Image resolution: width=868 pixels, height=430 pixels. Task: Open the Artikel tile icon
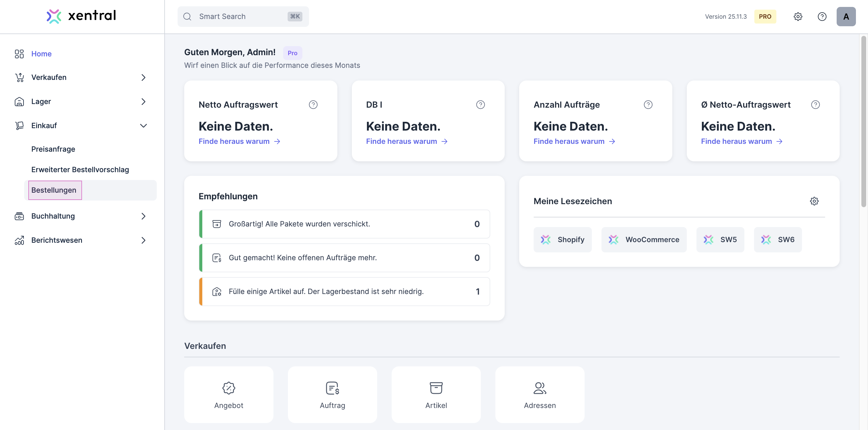coord(436,388)
